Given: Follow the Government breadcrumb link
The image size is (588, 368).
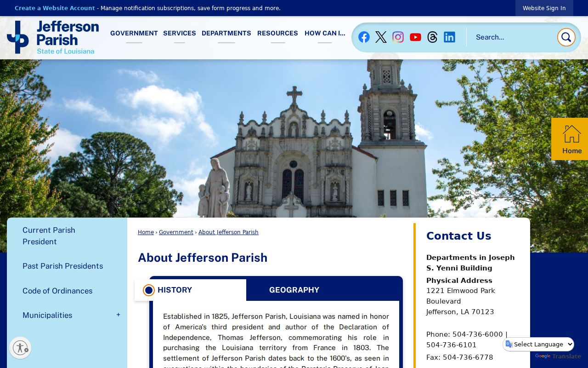Looking at the screenshot, I should 176,232.
